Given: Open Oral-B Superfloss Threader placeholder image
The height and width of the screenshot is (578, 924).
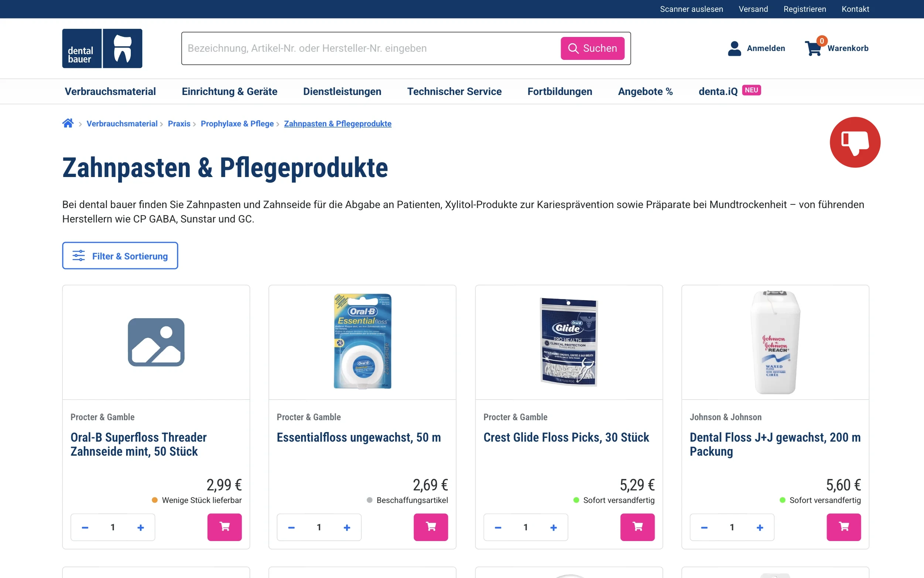Looking at the screenshot, I should point(156,342).
